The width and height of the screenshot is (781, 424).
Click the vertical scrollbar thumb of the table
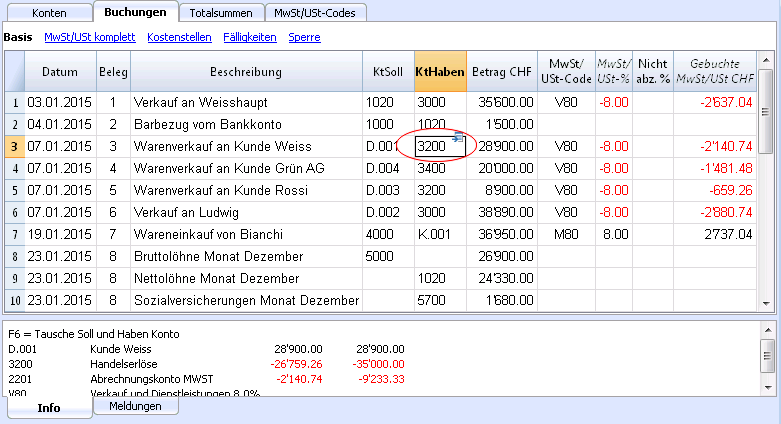tap(766, 112)
